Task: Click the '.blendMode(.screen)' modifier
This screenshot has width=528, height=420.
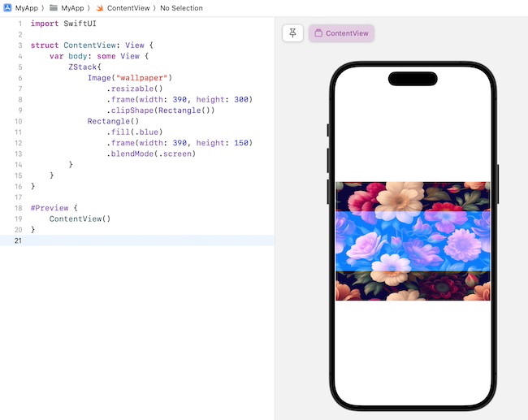Action: [151, 154]
